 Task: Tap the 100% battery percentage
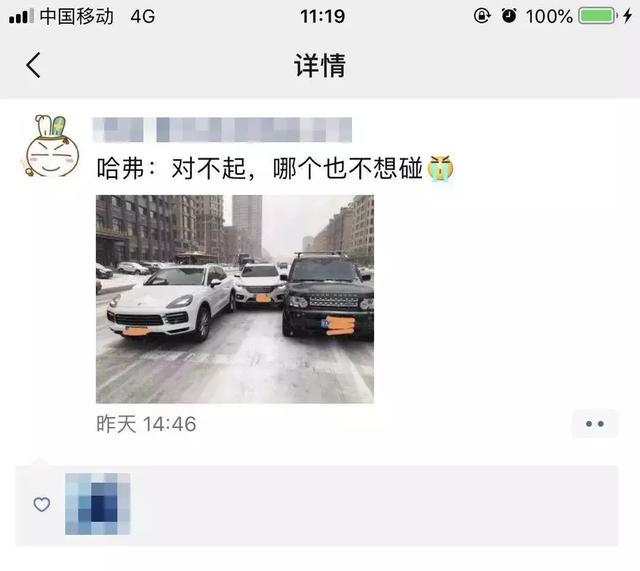(549, 17)
